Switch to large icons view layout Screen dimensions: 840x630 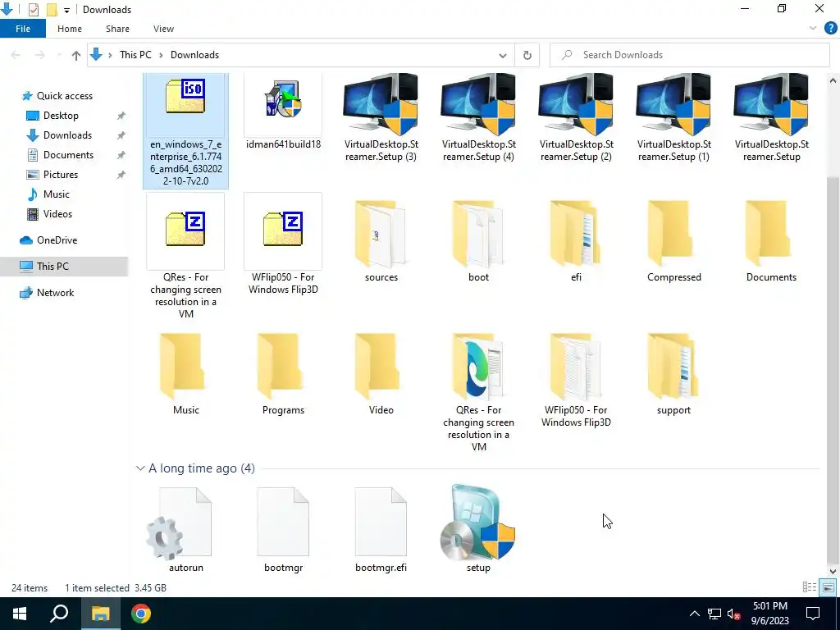(x=829, y=587)
